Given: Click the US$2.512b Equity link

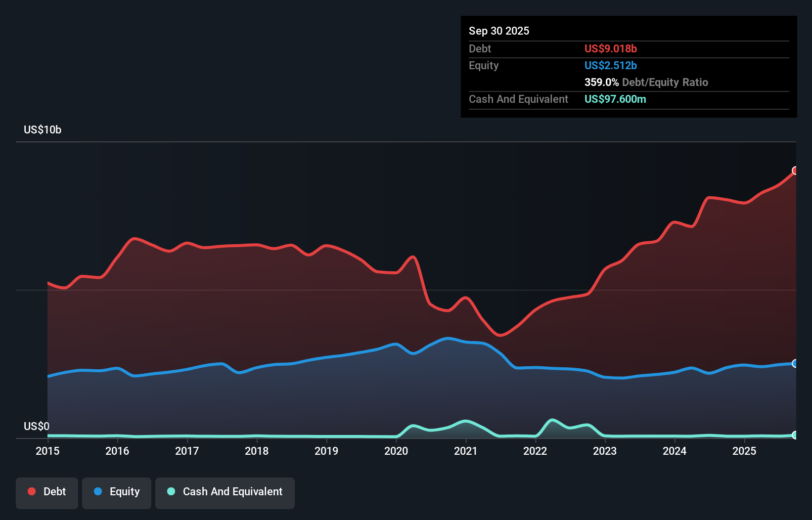Looking at the screenshot, I should click(611, 65).
